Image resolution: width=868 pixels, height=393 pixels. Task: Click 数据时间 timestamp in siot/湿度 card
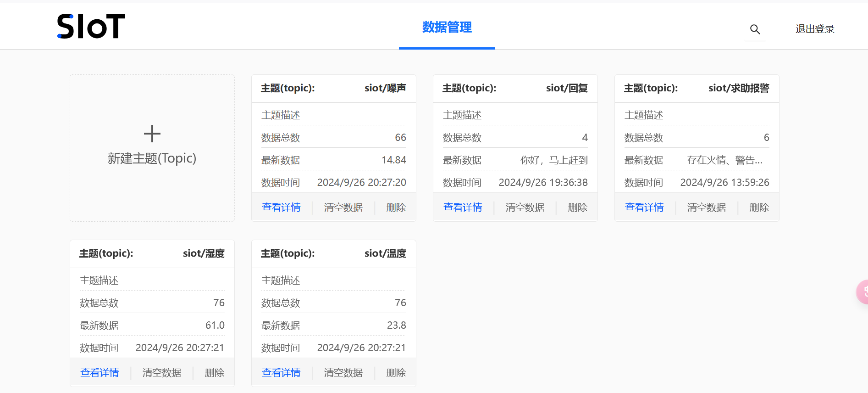pyautogui.click(x=180, y=348)
